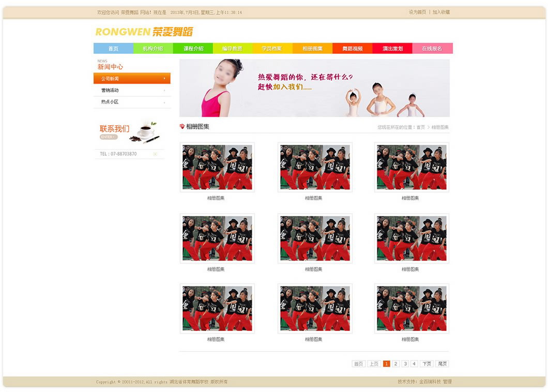Open the 机构介绍 navigation tab
Screen dimensions: 548x392
(x=153, y=48)
